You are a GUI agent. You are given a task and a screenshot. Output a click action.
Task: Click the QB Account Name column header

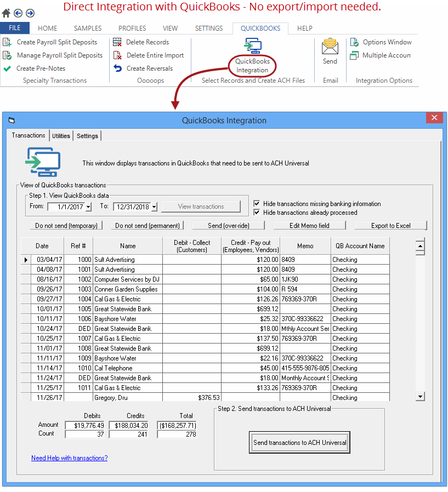click(360, 246)
